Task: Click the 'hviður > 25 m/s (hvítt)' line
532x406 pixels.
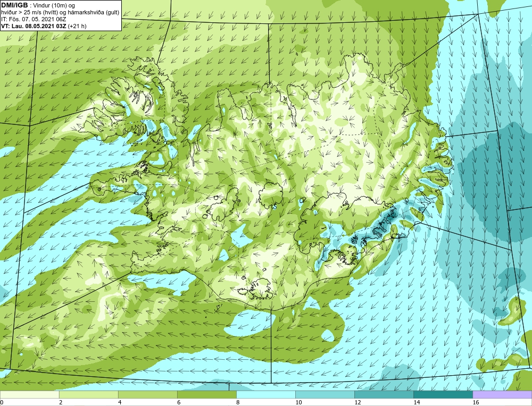Action: (60, 13)
